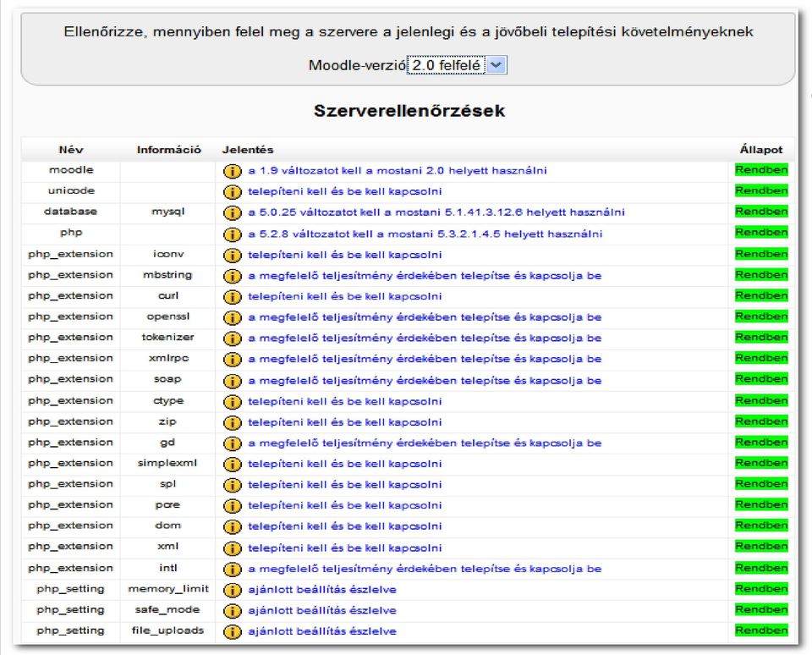Open the openssl 'megfelelő teljesítmény' link
812x655 pixels.
coord(425,316)
